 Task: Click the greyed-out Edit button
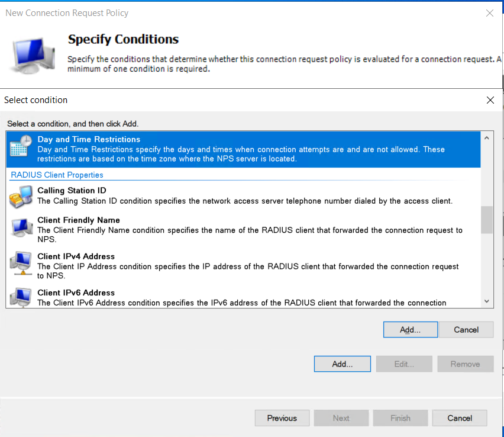[x=404, y=364]
